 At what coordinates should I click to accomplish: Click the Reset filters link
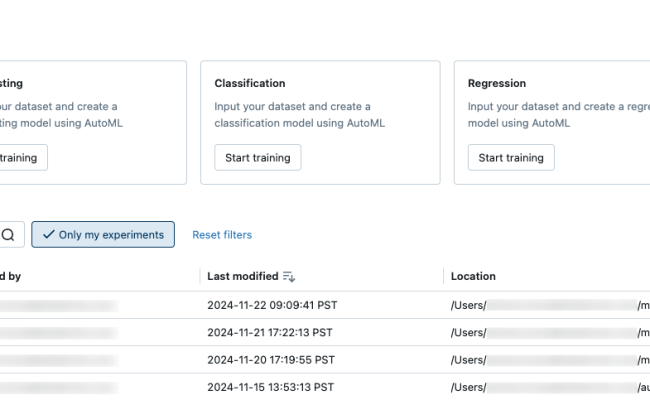click(222, 235)
